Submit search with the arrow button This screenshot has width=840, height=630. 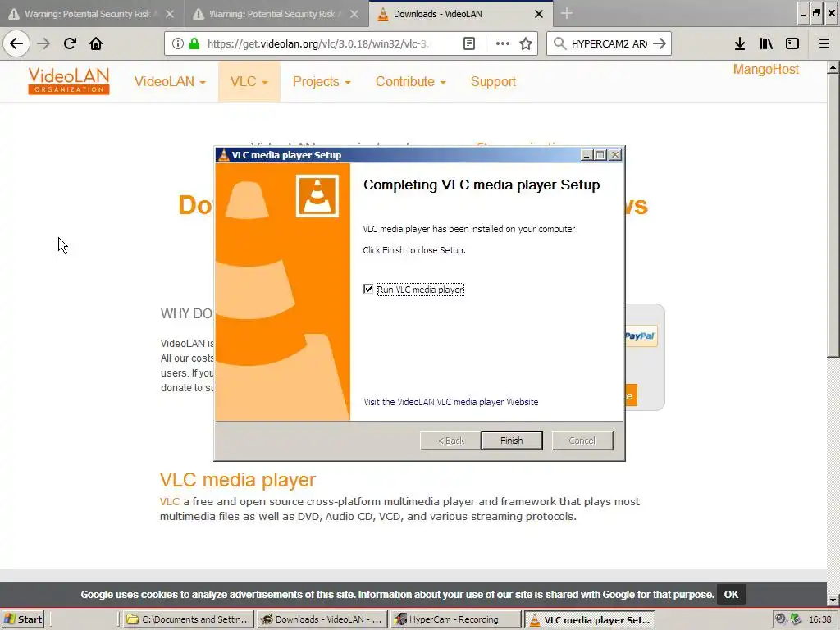tap(660, 43)
